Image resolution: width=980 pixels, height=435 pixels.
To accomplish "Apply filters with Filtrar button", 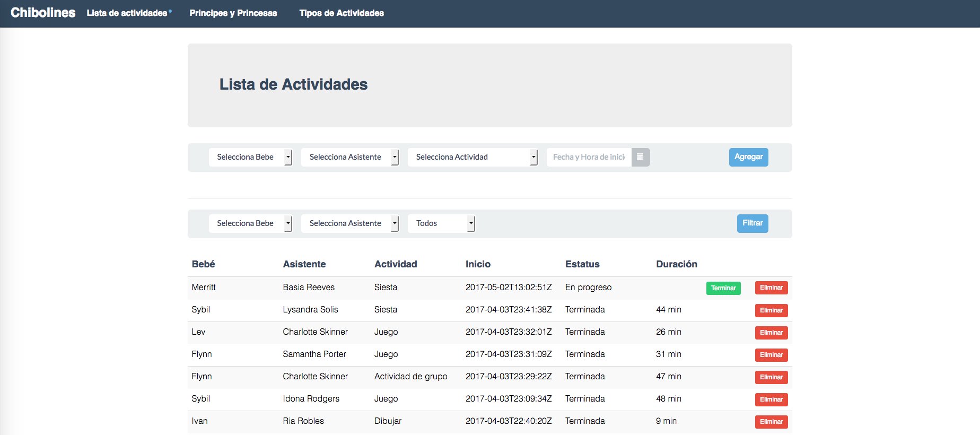I will pos(752,223).
